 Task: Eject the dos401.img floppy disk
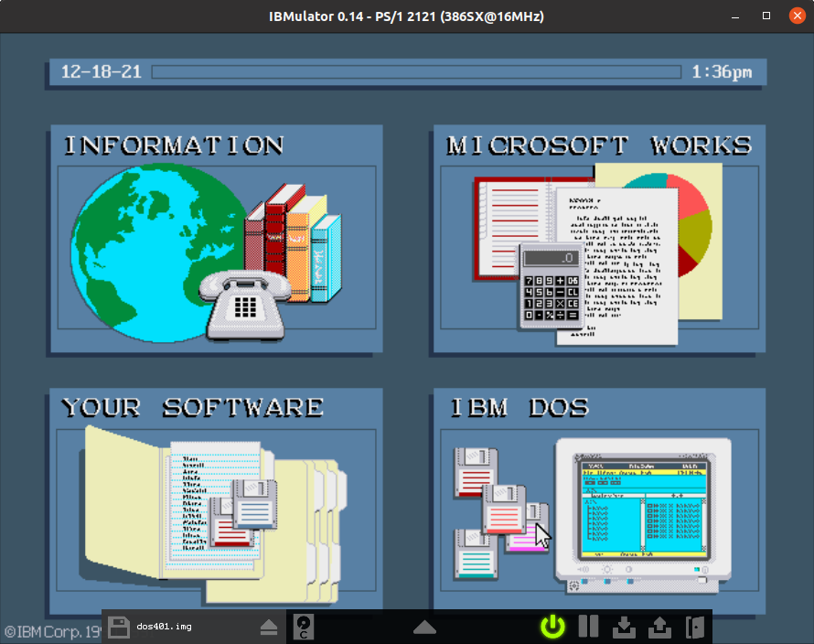click(x=268, y=628)
